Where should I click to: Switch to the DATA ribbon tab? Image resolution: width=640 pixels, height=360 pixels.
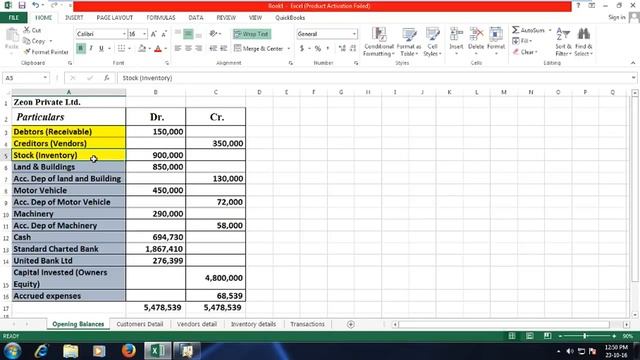tap(196, 18)
